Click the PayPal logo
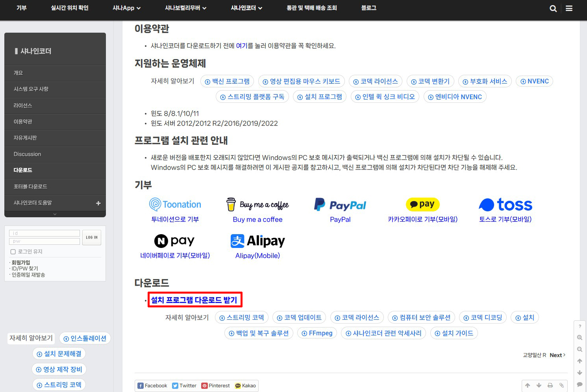This screenshot has height=392, width=587. (x=340, y=205)
